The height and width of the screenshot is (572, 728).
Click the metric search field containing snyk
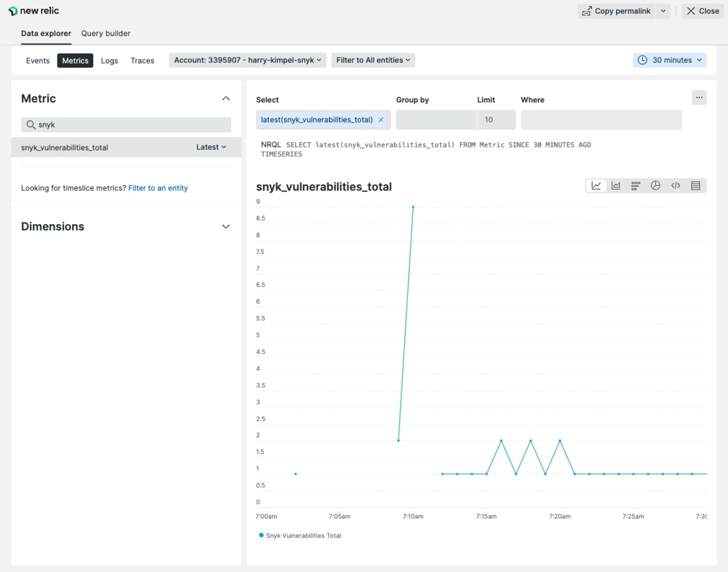pyautogui.click(x=126, y=124)
